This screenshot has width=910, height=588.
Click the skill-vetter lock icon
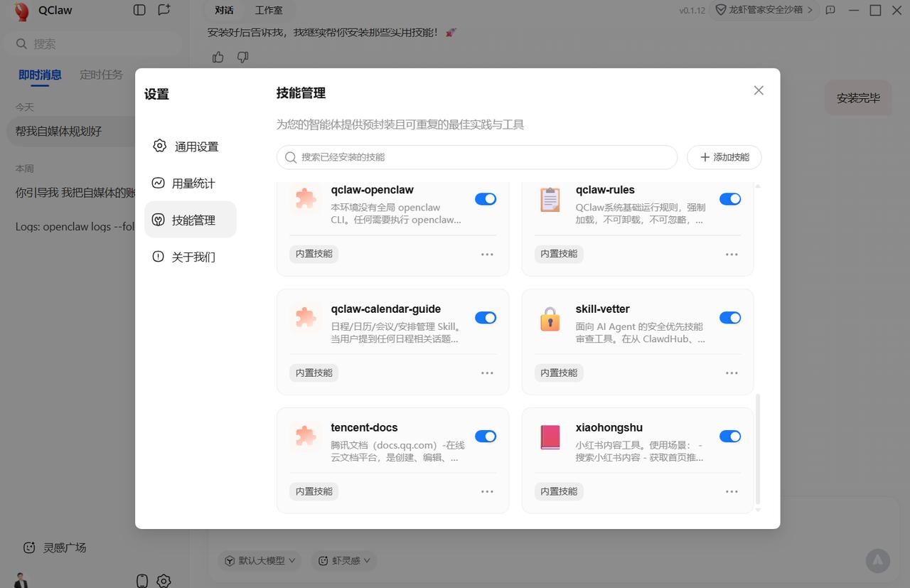[550, 319]
